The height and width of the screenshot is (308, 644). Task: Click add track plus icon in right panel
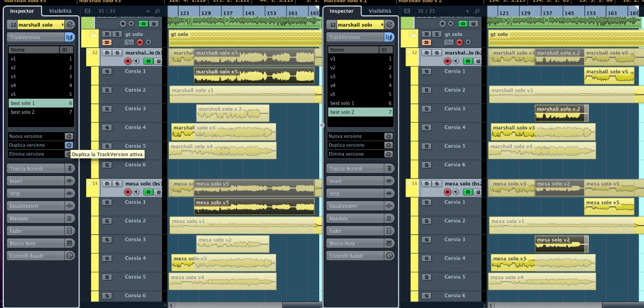(x=467, y=11)
